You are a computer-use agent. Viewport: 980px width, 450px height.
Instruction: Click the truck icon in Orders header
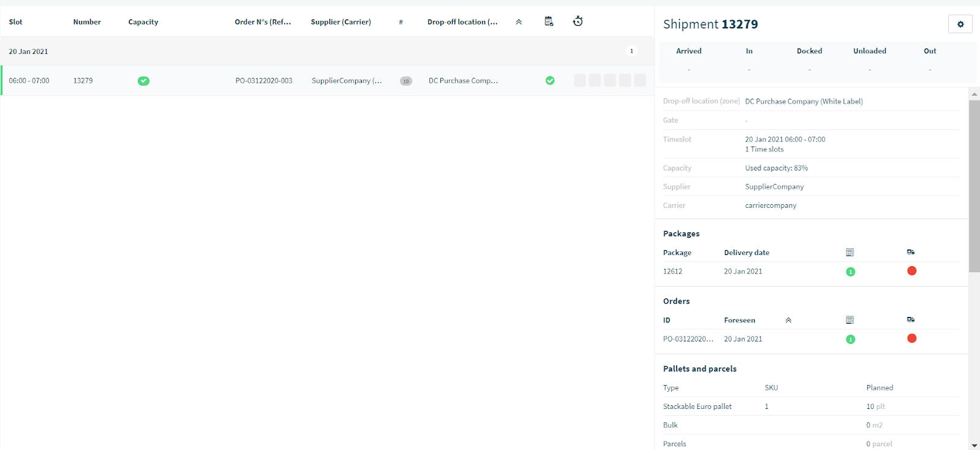coord(911,319)
